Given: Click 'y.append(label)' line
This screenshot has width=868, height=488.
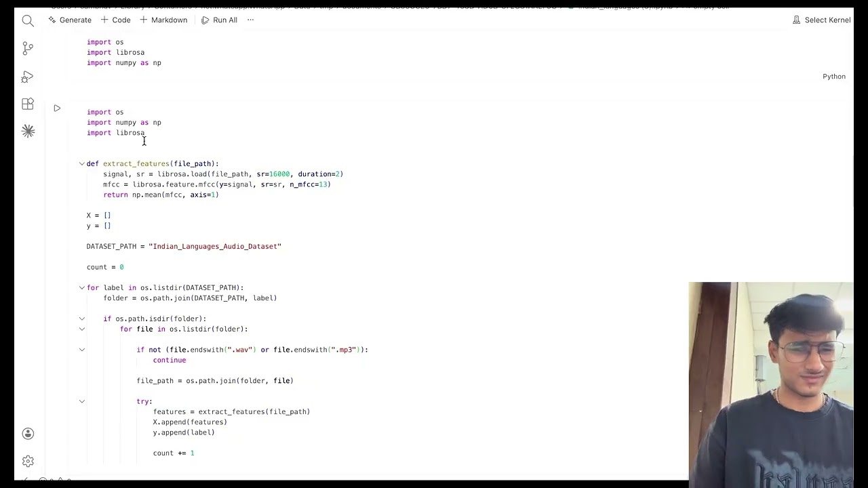Looking at the screenshot, I should [184, 432].
